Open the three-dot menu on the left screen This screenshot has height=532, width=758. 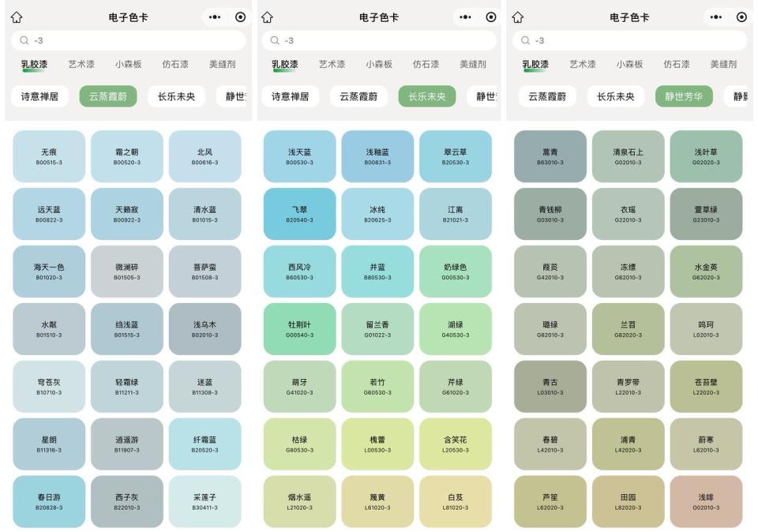point(215,17)
